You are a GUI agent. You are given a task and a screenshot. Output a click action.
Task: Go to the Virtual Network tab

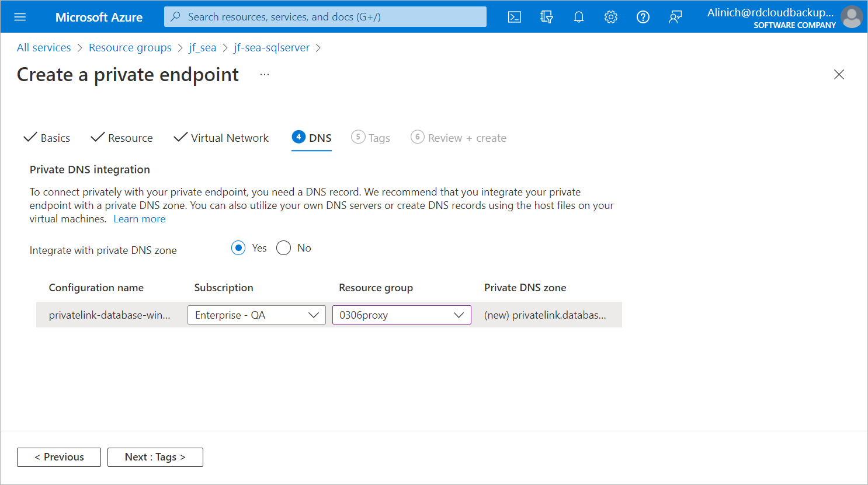221,138
